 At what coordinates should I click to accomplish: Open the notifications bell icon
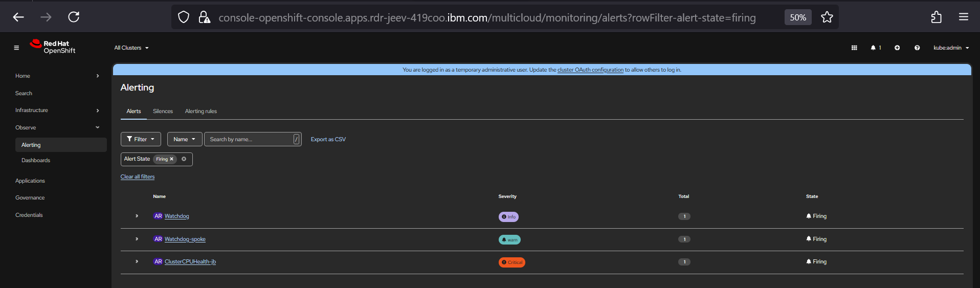(x=874, y=48)
